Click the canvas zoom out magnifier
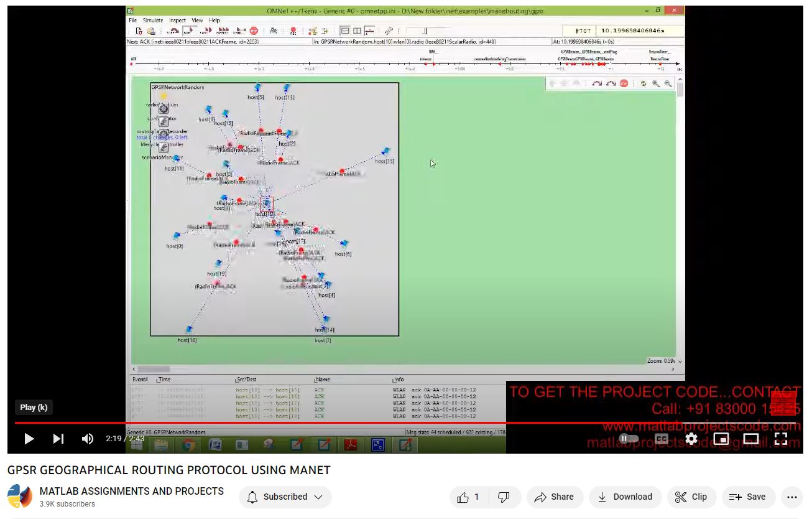Image resolution: width=812 pixels, height=519 pixels. 668,83
